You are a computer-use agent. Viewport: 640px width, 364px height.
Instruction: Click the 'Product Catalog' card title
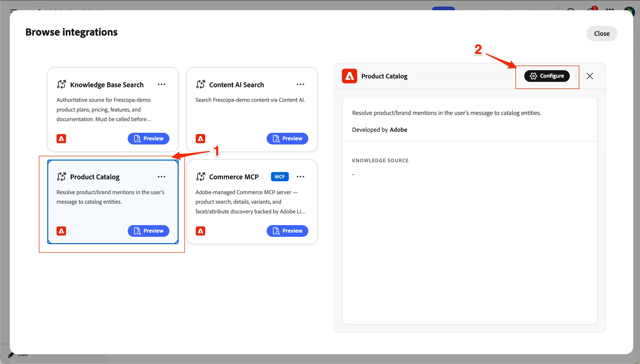point(95,177)
